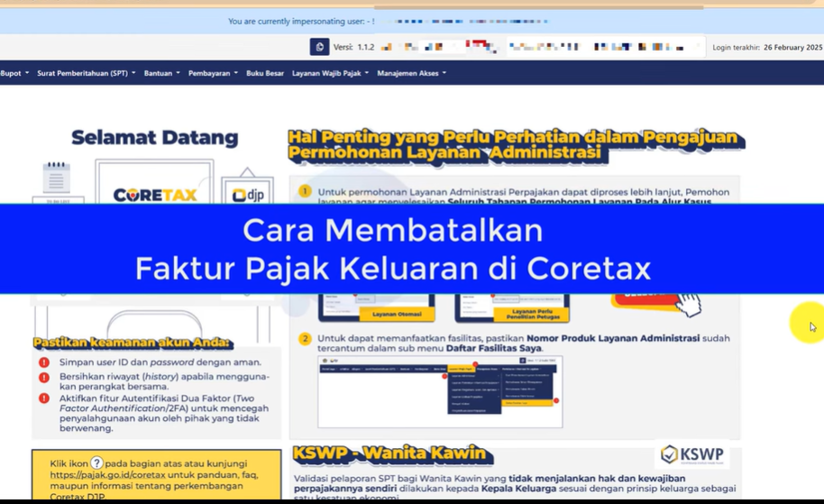Screen dimensions: 824x504
Task: Click the red alert icon beside Bersihkan riwayat
Action: 44,378
